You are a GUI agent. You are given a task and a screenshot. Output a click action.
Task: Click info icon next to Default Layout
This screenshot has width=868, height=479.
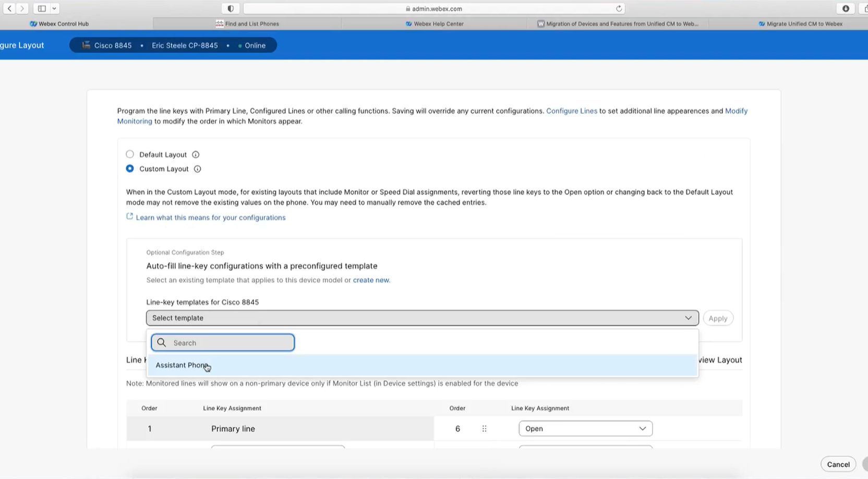point(196,155)
